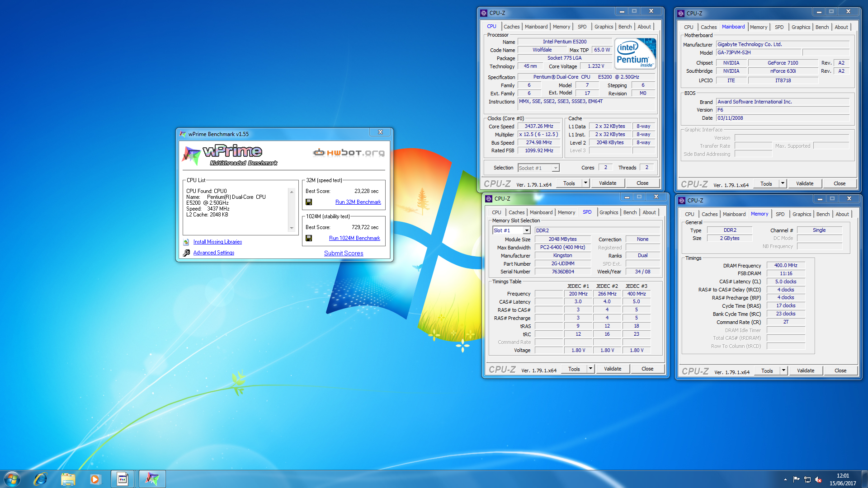The height and width of the screenshot is (488, 868).
Task: Click the Action Center flag tray icon
Action: click(796, 479)
